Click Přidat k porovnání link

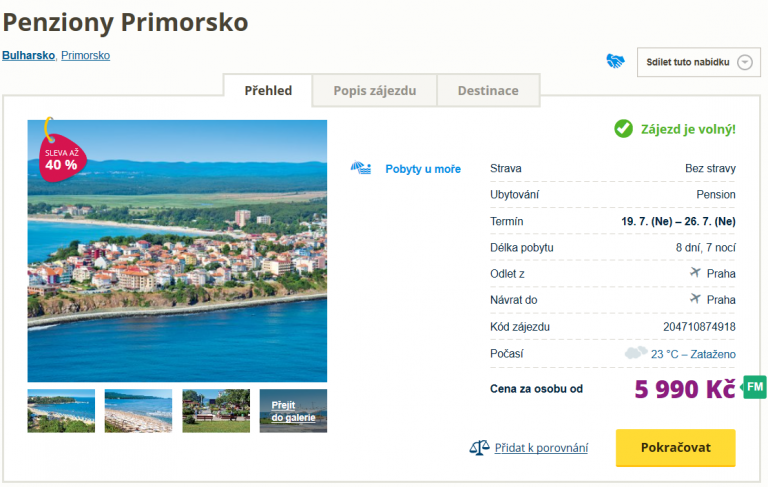[x=541, y=448]
